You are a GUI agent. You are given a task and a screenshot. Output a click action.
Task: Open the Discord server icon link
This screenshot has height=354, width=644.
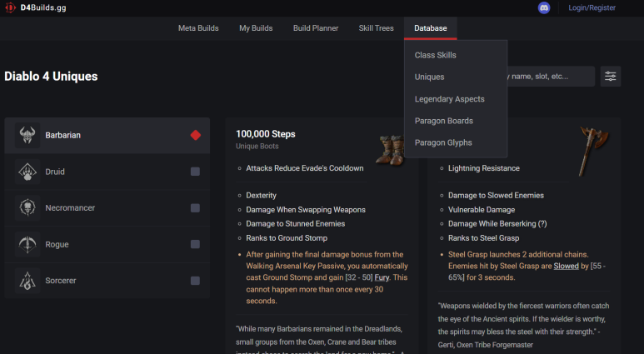click(x=544, y=7)
